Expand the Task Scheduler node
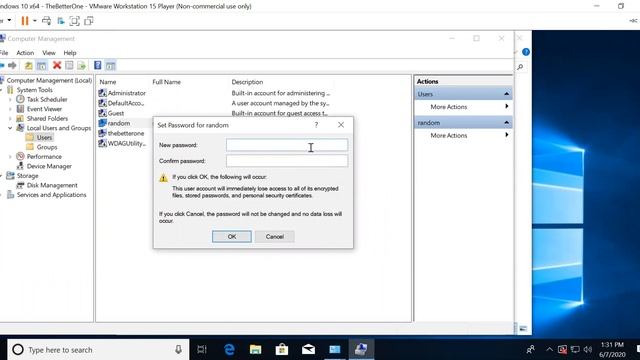Screen dimensions: 640x360 click(x=10, y=99)
